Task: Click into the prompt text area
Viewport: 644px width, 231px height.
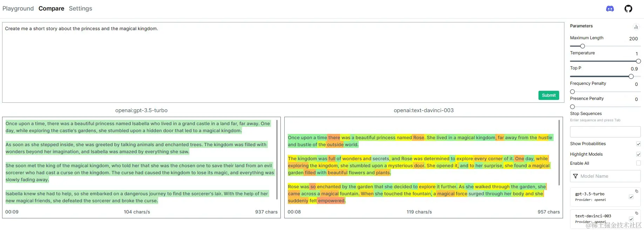Action: (283, 62)
